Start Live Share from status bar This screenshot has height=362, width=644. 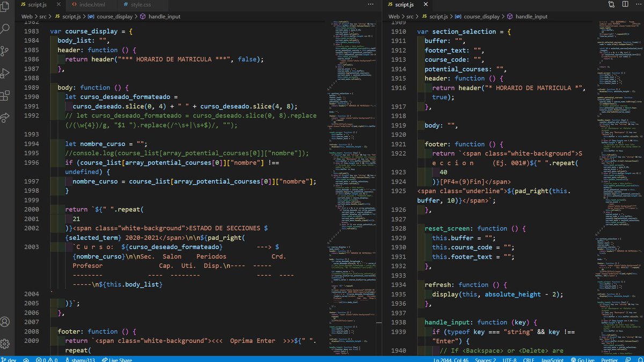click(116, 360)
